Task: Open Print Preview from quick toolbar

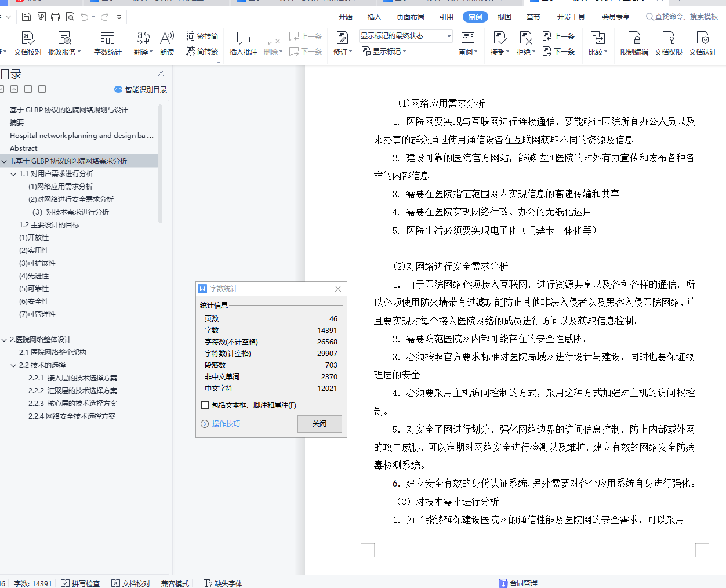Action: pos(70,17)
